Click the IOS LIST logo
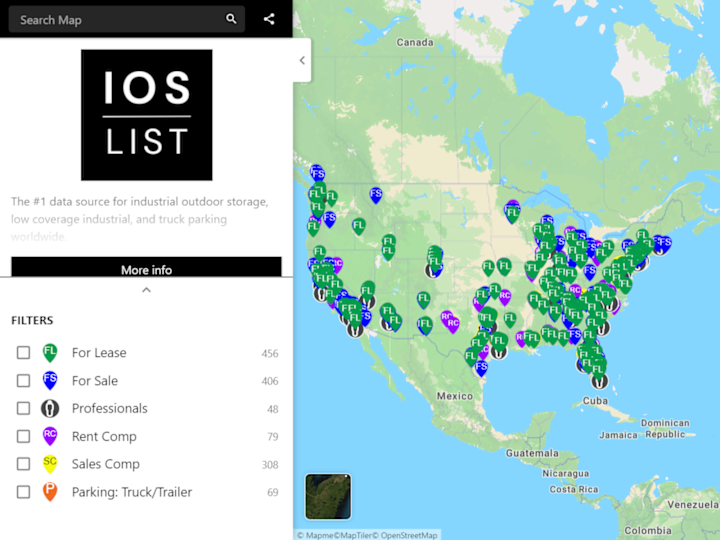720x540 pixels. pyautogui.click(x=146, y=115)
